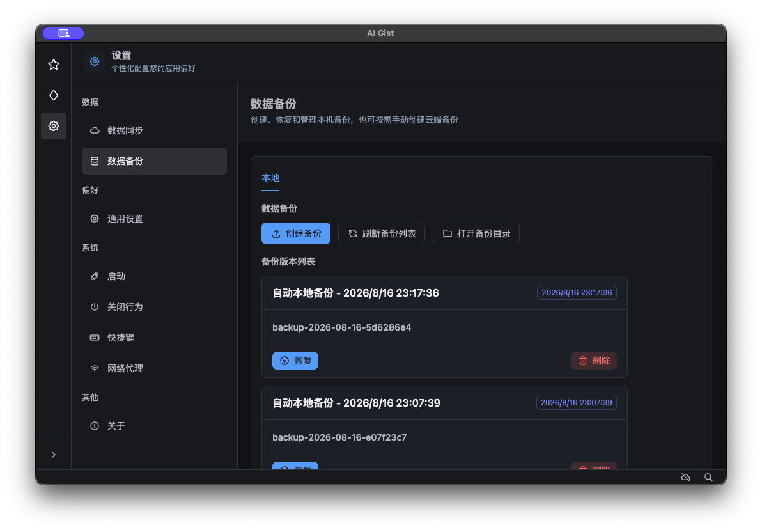Delete the 23:17:36 backup with 删除

(594, 361)
